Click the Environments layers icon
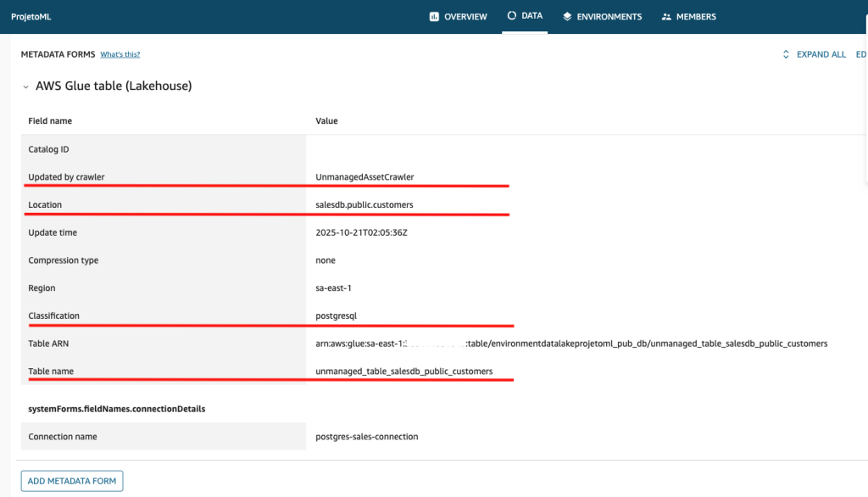The image size is (868, 497). tap(567, 16)
